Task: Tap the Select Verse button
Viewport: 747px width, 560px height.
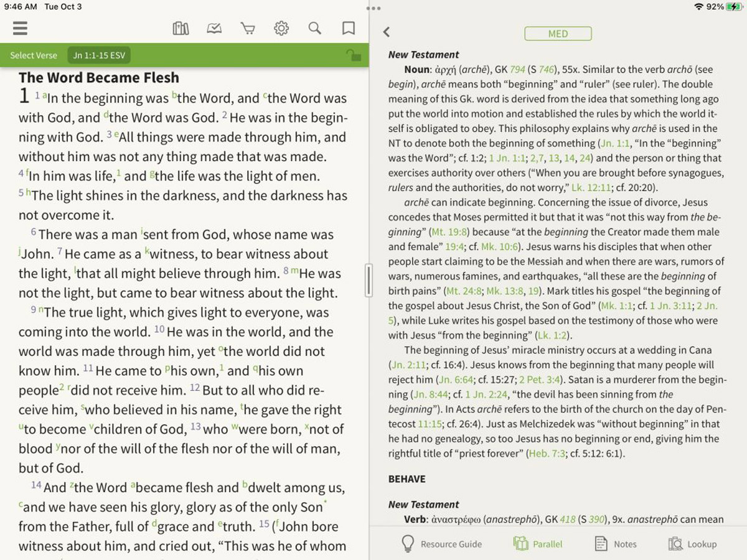Action: tap(34, 55)
